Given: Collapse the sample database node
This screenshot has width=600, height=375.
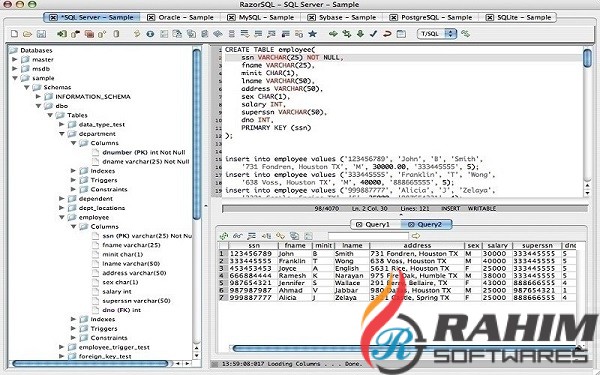Looking at the screenshot, I should click(x=15, y=78).
